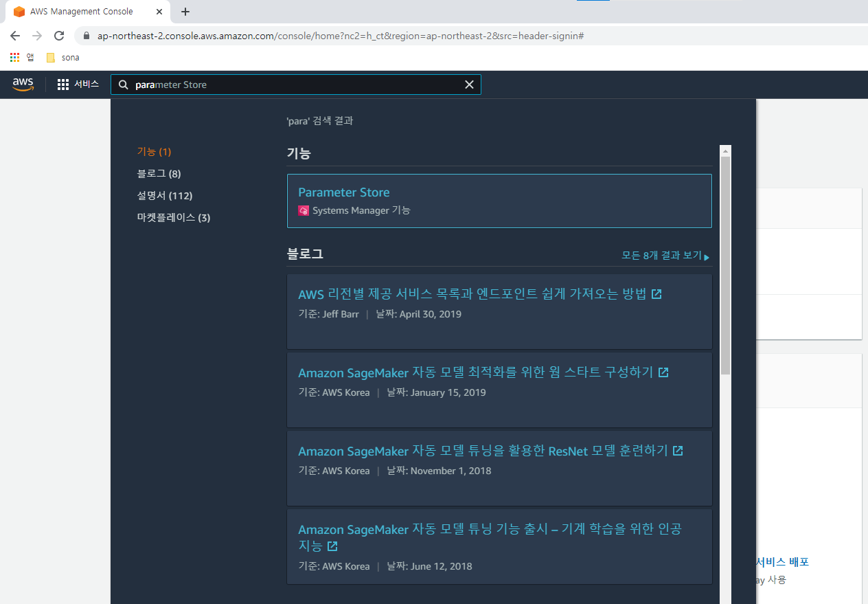Click the 서비스 menu label

click(87, 85)
